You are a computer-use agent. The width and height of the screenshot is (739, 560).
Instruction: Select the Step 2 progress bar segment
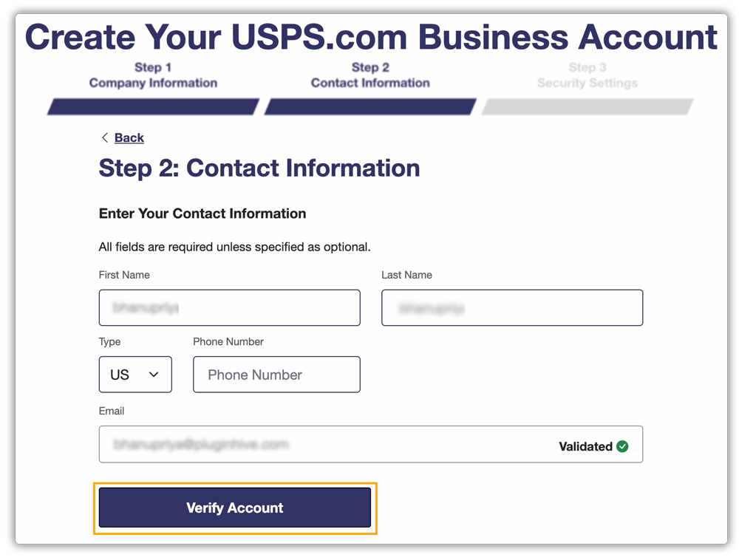[x=369, y=107]
